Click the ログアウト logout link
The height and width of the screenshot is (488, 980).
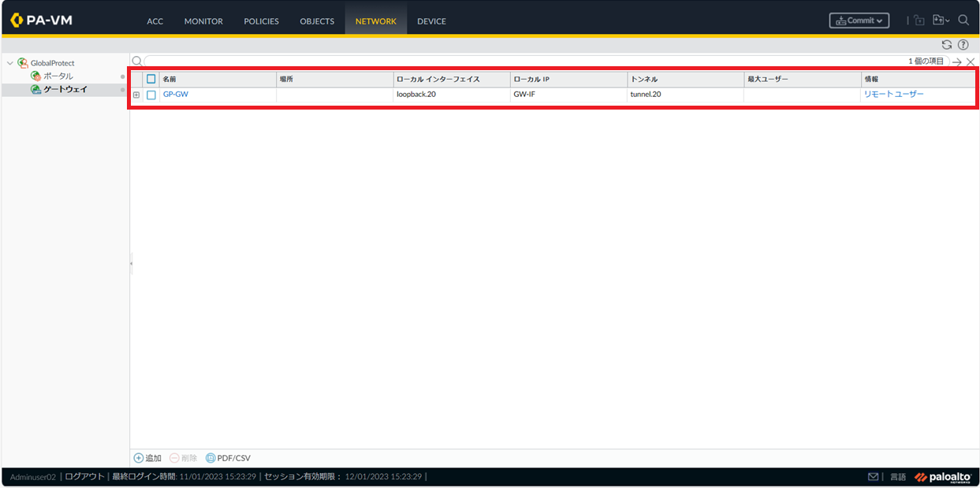(84, 477)
